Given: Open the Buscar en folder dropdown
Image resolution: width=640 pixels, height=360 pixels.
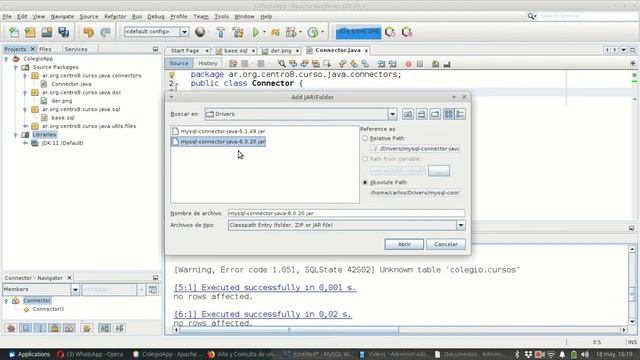Looking at the screenshot, I should (x=392, y=114).
